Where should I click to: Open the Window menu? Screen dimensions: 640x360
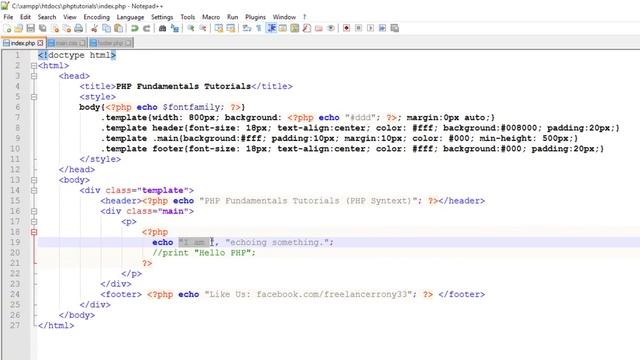click(x=284, y=17)
